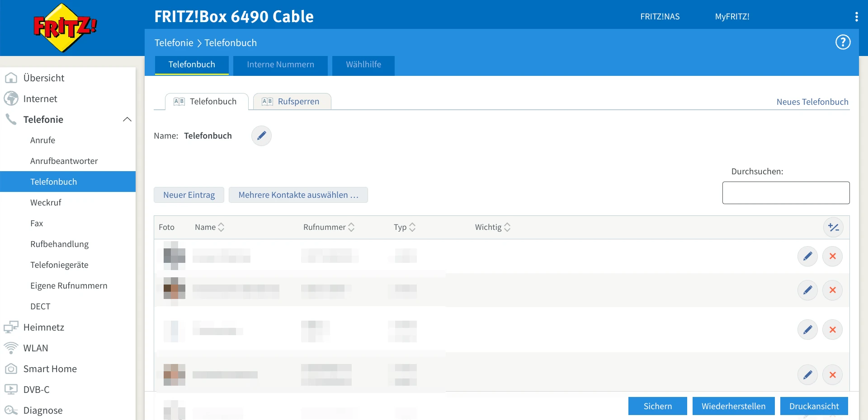Edit the phone book name with the pencil icon
The height and width of the screenshot is (420, 868).
[261, 135]
